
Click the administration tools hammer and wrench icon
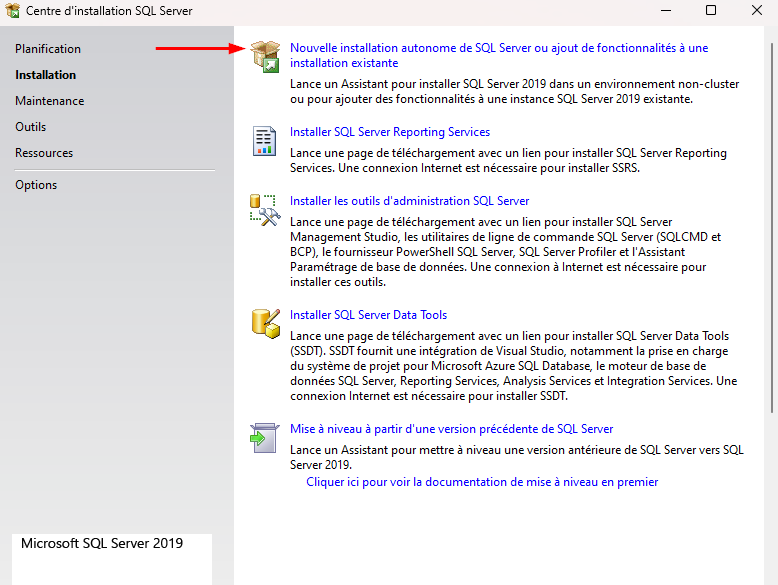click(265, 210)
